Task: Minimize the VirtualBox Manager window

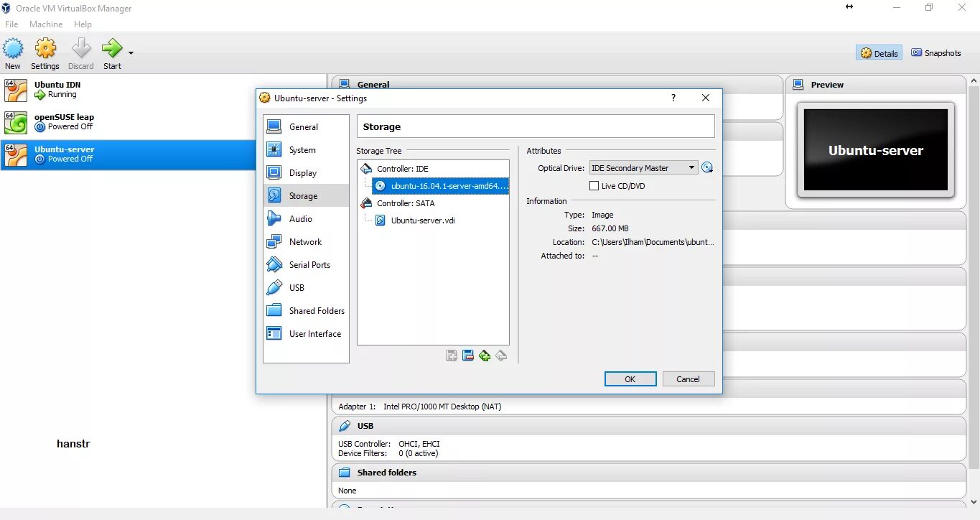Action: (896, 7)
